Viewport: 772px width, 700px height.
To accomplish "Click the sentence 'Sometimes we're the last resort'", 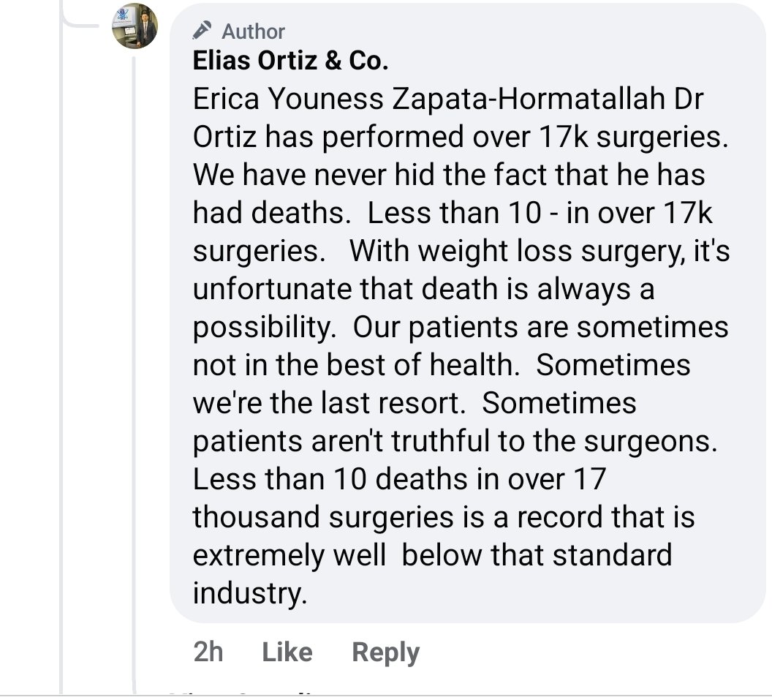I will [442, 384].
